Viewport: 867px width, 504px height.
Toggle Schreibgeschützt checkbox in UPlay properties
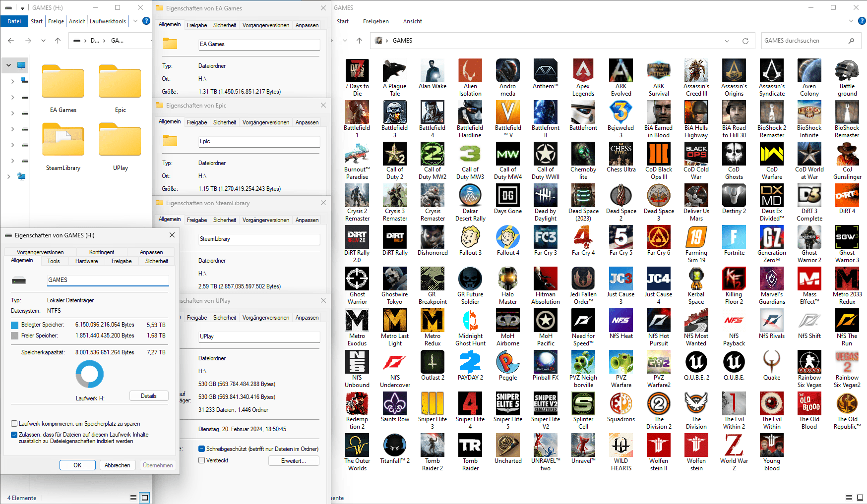pos(202,449)
